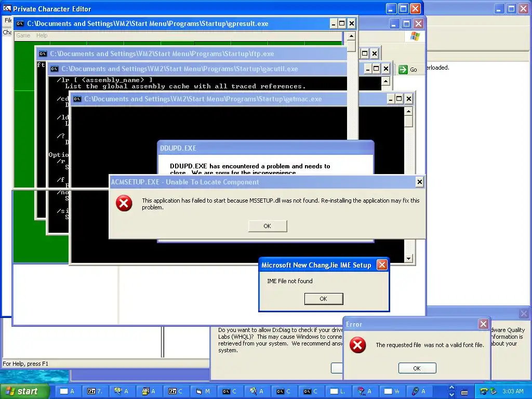This screenshot has width=532, height=399.
Task: Click the console icon in ftp.exe title bar
Action: click(x=43, y=54)
